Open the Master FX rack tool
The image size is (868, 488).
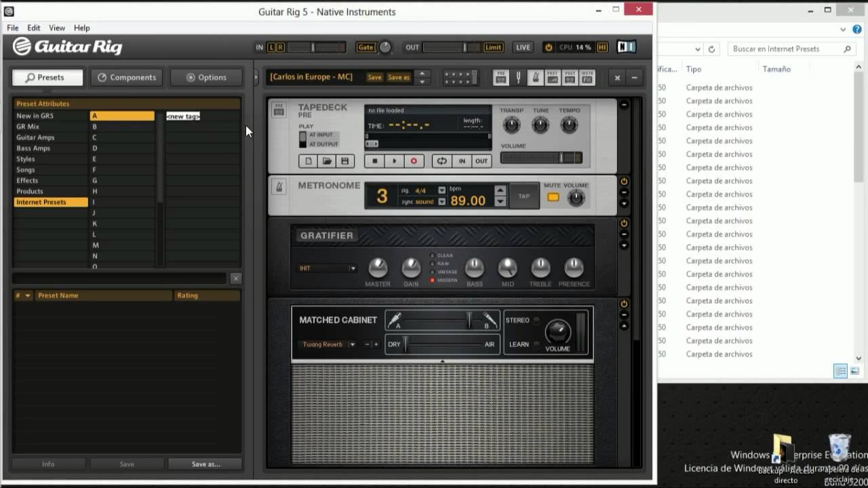click(x=587, y=77)
